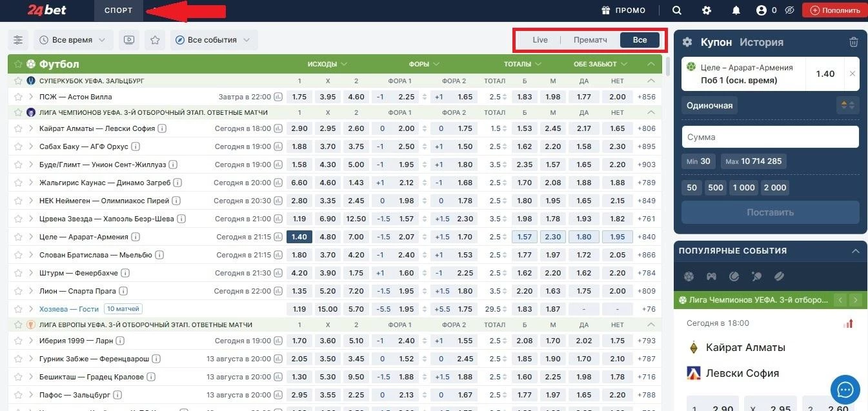Clear coupon with trash icon
The width and height of the screenshot is (868, 411).
(x=854, y=42)
